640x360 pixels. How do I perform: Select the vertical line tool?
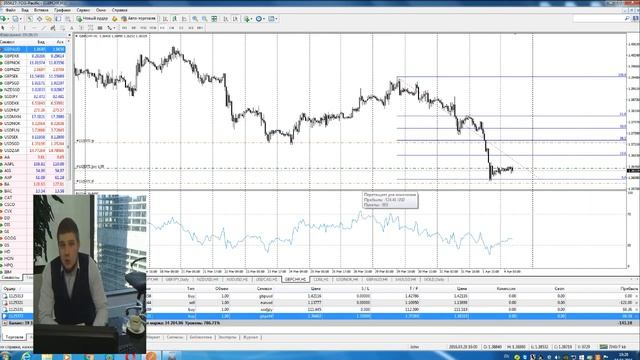tap(24, 28)
